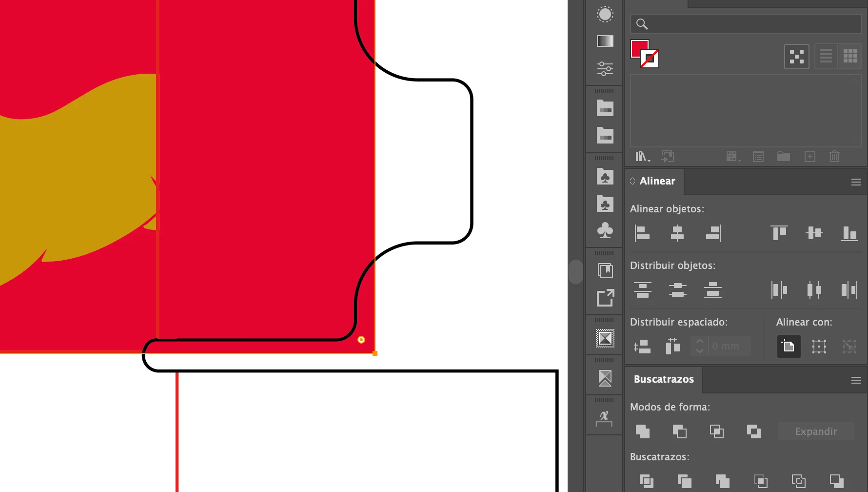Click the canvas vertical scrollbar thumb
Image resolution: width=868 pixels, height=492 pixels.
click(576, 271)
